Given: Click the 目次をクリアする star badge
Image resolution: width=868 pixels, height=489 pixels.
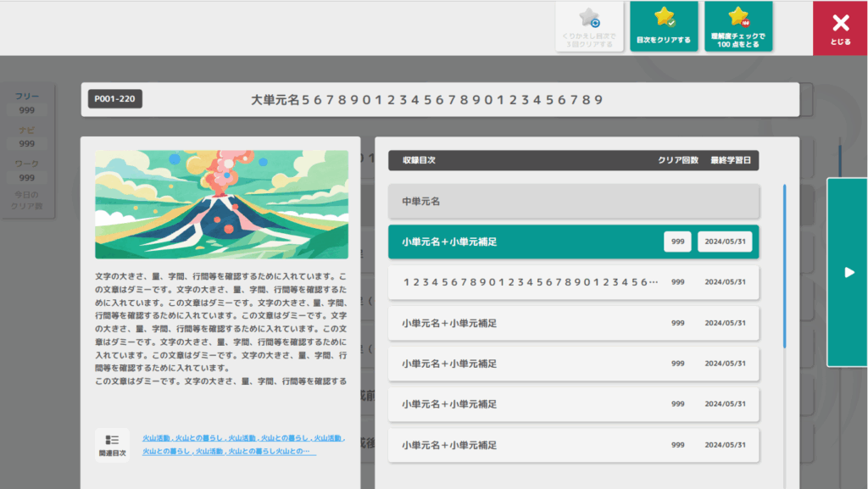Looking at the screenshot, I should [x=664, y=26].
